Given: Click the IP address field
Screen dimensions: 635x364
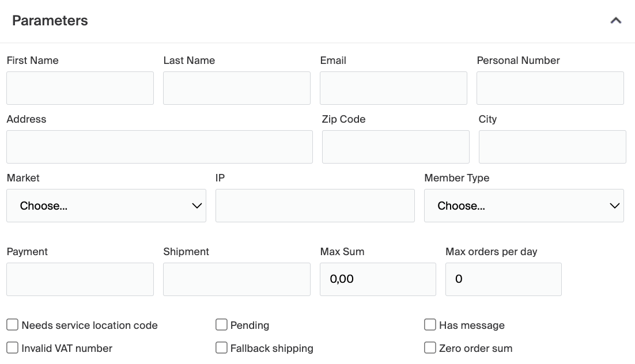Looking at the screenshot, I should point(315,206).
